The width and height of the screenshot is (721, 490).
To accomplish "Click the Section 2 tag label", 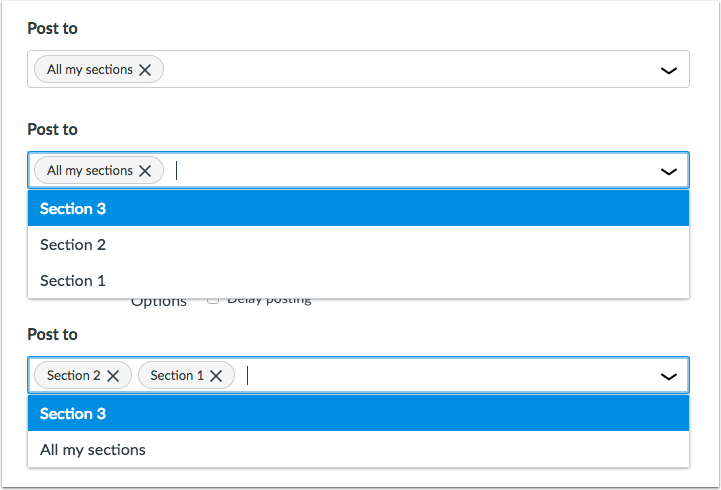I will click(x=73, y=376).
